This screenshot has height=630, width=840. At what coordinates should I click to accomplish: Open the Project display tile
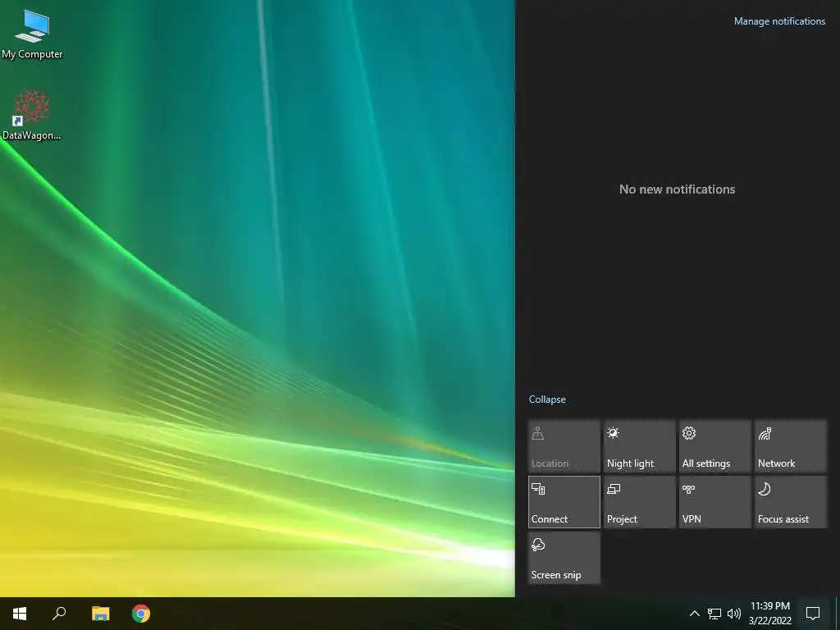pyautogui.click(x=640, y=501)
